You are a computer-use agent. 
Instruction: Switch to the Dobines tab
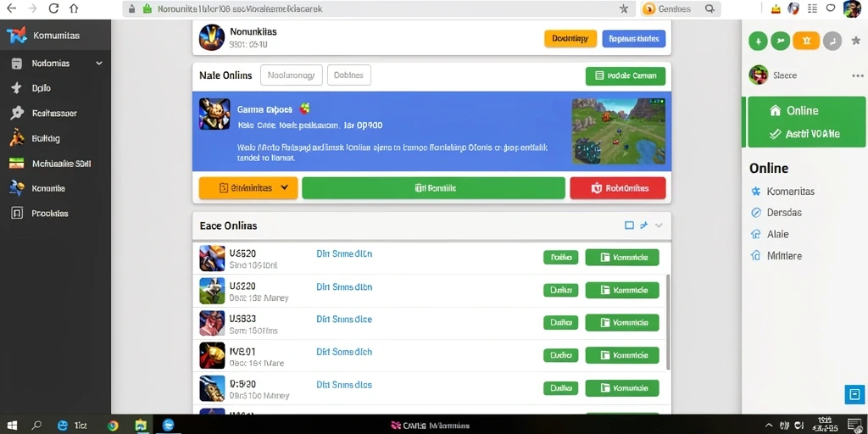[x=349, y=75]
